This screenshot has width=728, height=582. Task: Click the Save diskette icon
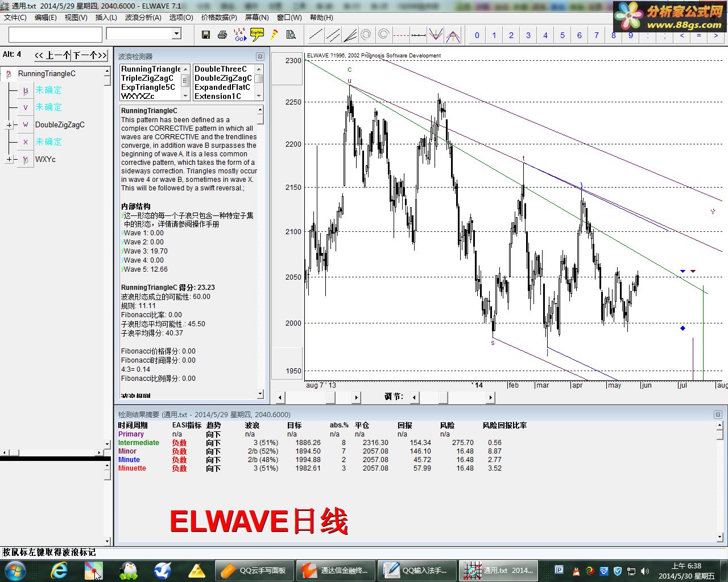(x=206, y=35)
